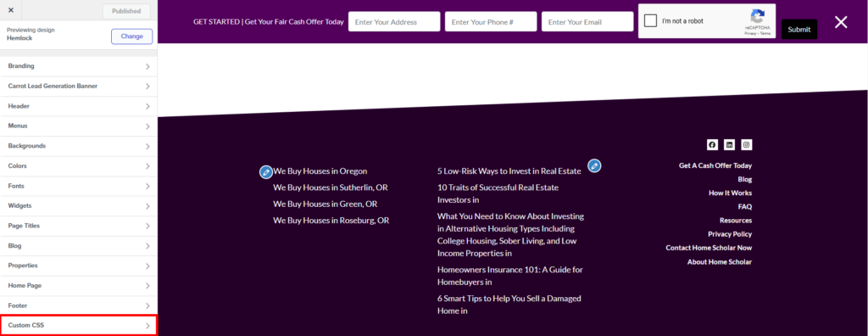Open the Instagram social icon

(x=747, y=145)
